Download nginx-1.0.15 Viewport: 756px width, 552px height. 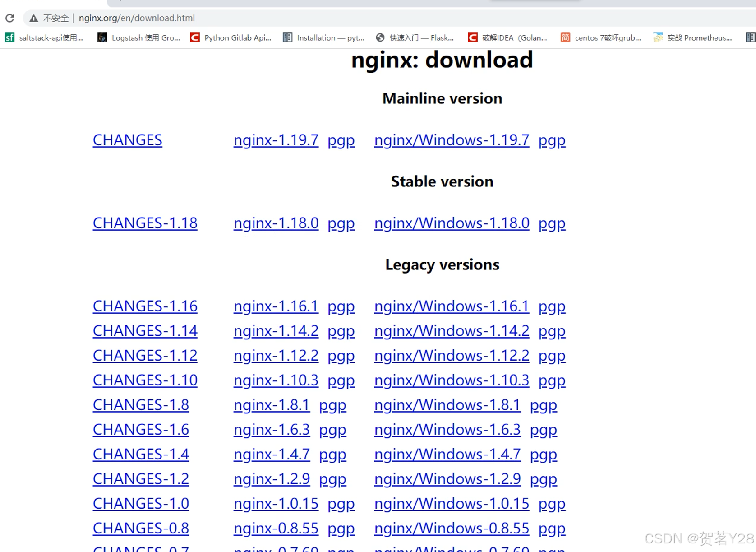click(x=276, y=504)
